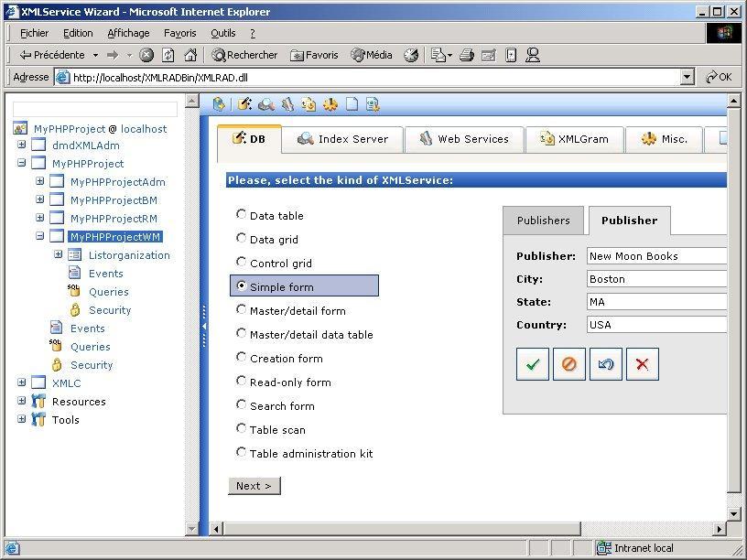Select the Table administration kit option

pyautogui.click(x=242, y=453)
